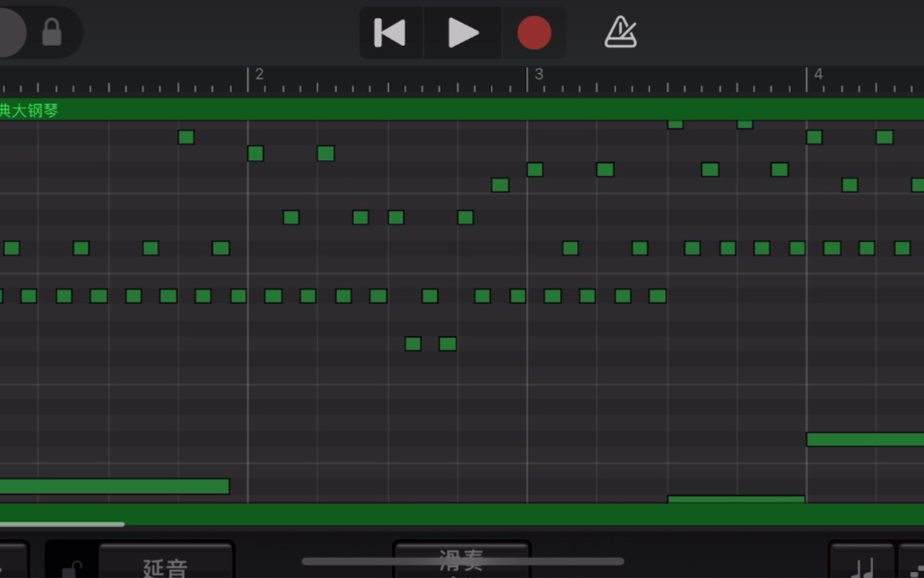The image size is (924, 578).
Task: Start playback with the Play button
Action: point(463,33)
